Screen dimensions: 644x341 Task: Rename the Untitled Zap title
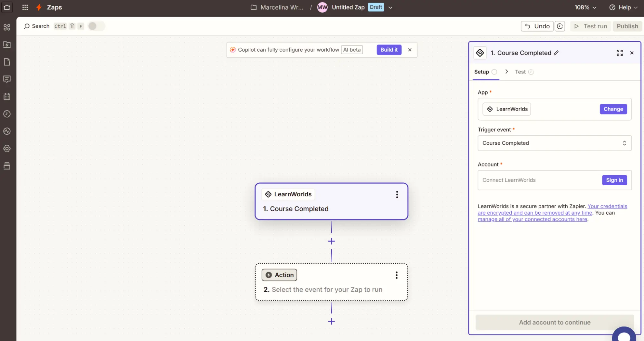coord(348,7)
